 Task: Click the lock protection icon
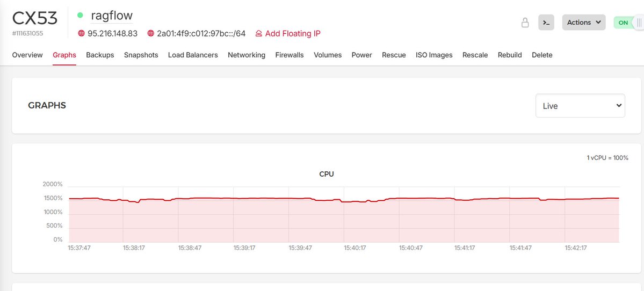click(x=525, y=23)
